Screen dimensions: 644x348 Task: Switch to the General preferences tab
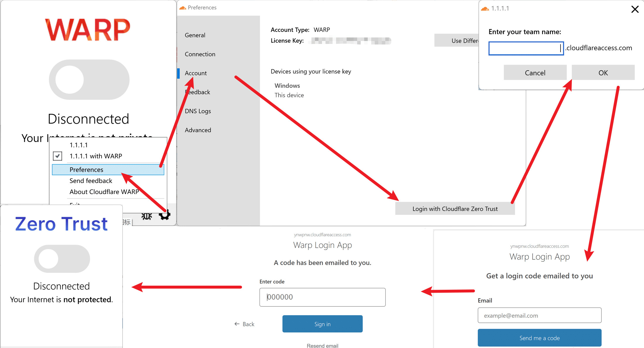click(x=195, y=35)
